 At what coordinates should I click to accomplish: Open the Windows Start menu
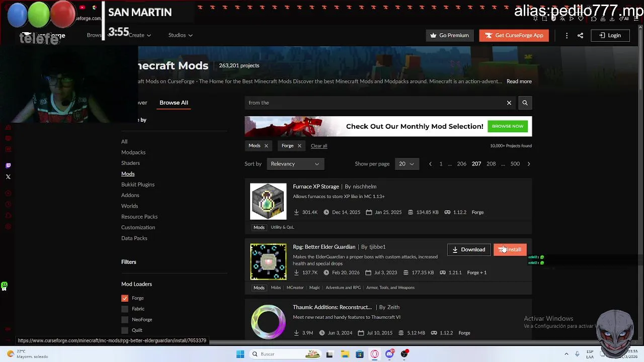(x=240, y=354)
